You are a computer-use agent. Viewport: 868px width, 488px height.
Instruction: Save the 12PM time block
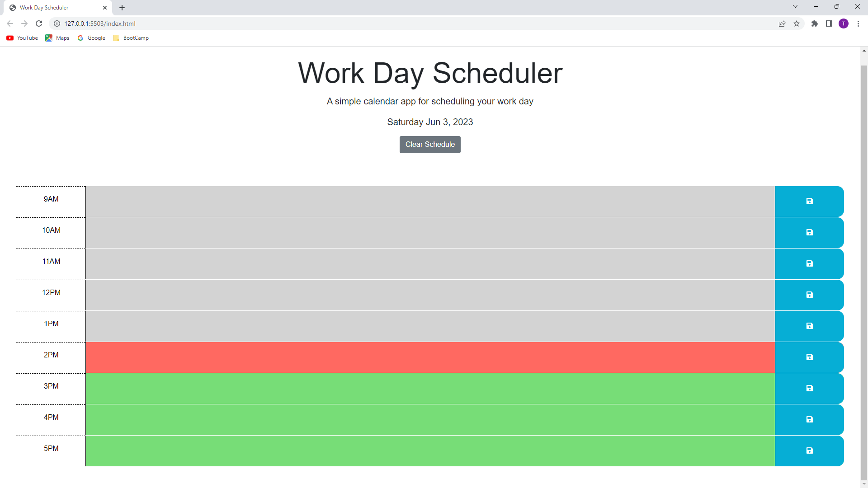click(x=809, y=295)
